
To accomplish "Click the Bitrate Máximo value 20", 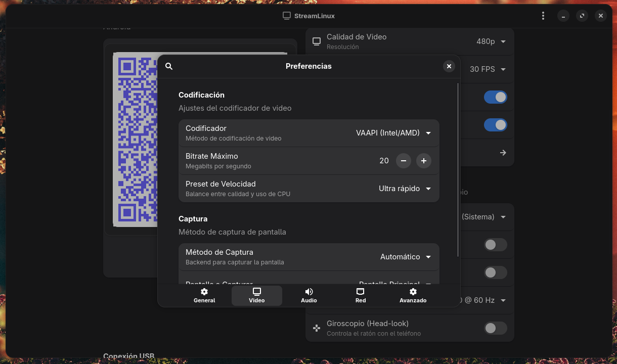I will [384, 161].
